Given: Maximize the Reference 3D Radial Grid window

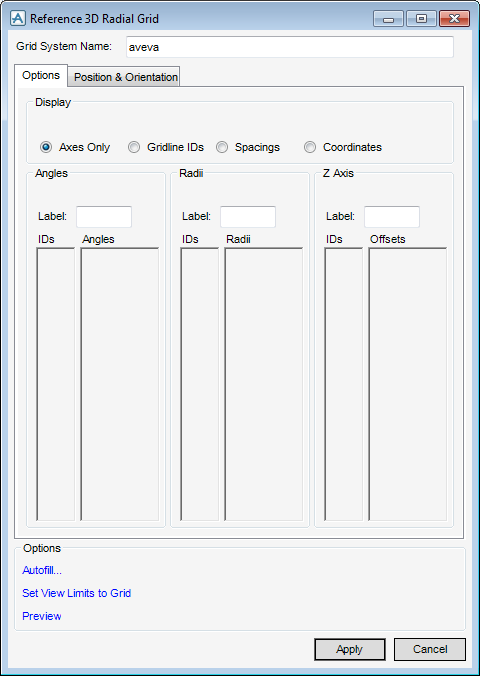Looking at the screenshot, I should point(421,19).
